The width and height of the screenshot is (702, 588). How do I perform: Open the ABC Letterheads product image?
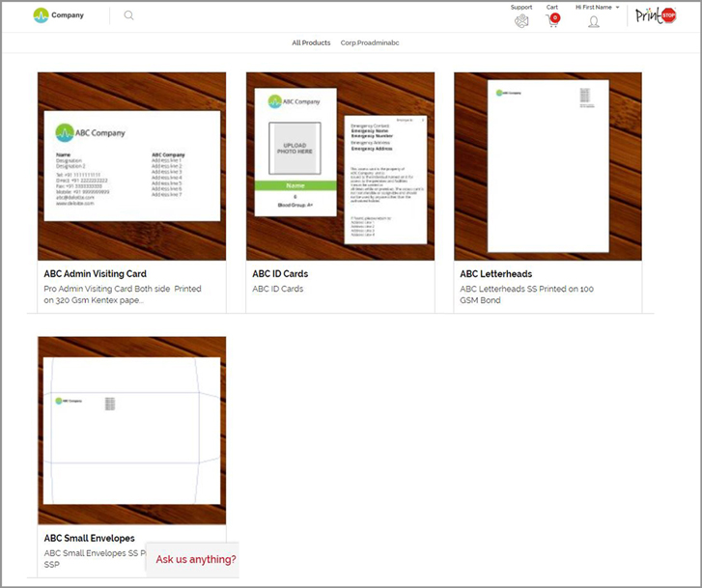point(548,166)
